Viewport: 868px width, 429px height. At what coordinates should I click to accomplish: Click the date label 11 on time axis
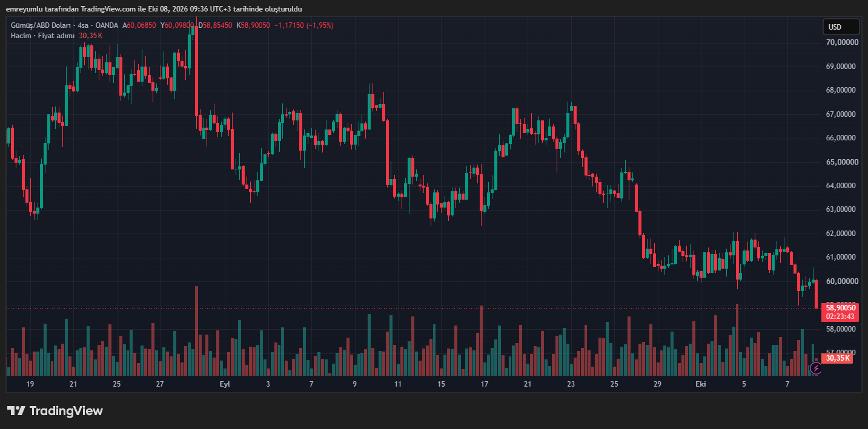pyautogui.click(x=398, y=384)
